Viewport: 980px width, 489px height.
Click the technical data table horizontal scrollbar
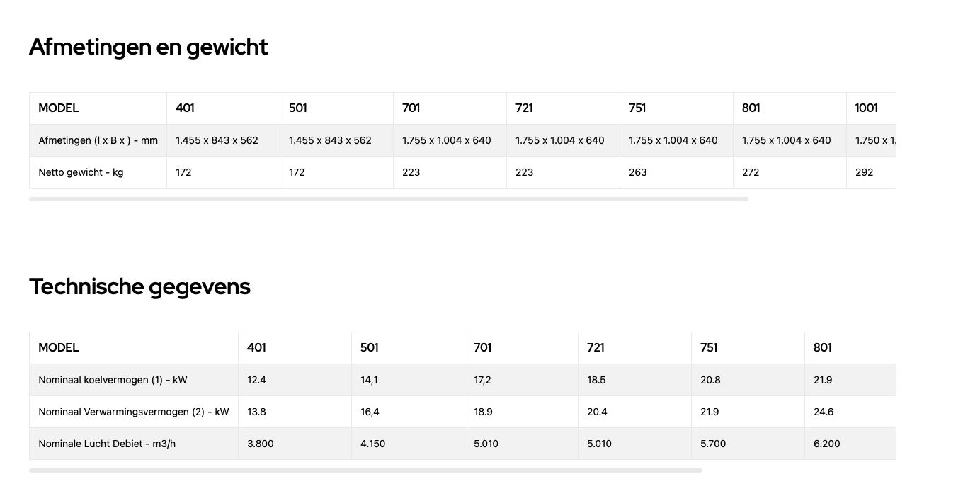pyautogui.click(x=365, y=471)
